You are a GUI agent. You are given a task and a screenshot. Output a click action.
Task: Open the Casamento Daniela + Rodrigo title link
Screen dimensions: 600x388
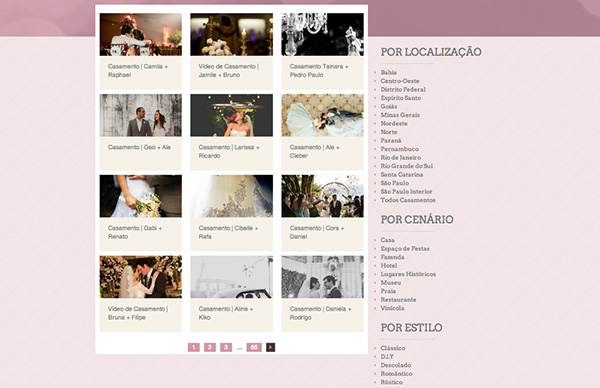click(320, 313)
